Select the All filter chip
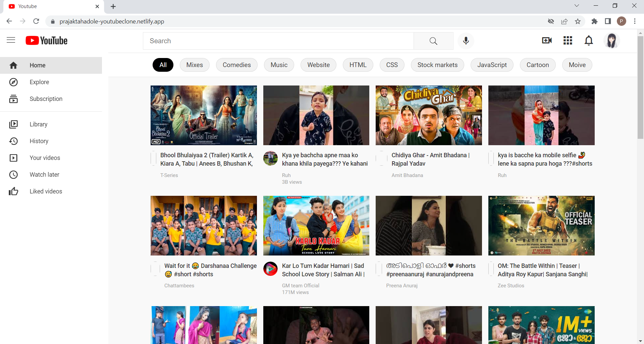 coord(163,65)
